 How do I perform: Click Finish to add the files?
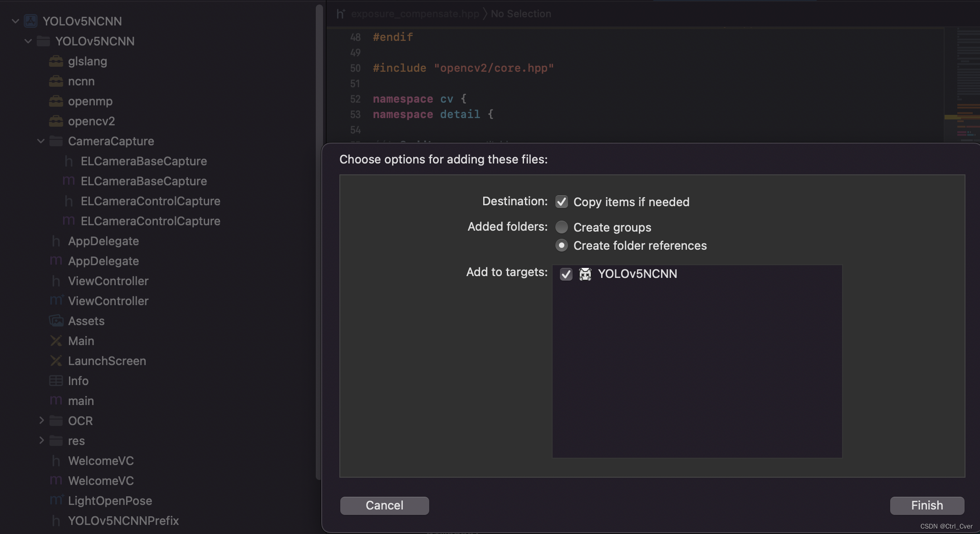pos(927,505)
